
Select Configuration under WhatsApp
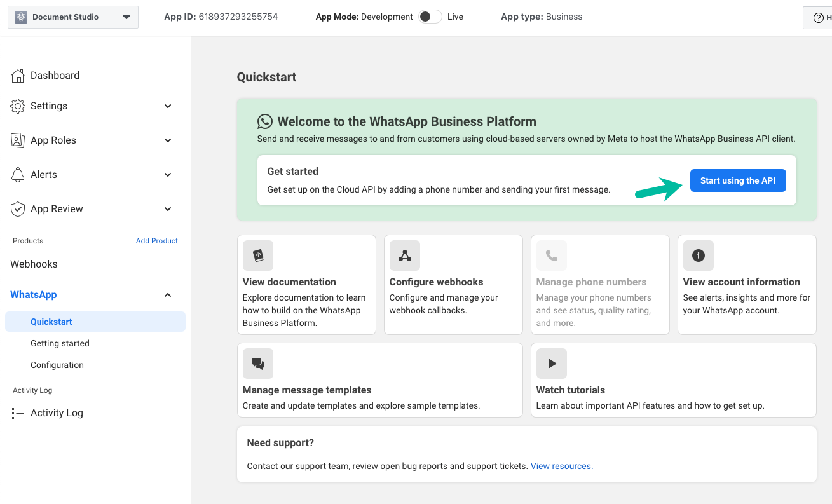click(x=57, y=365)
